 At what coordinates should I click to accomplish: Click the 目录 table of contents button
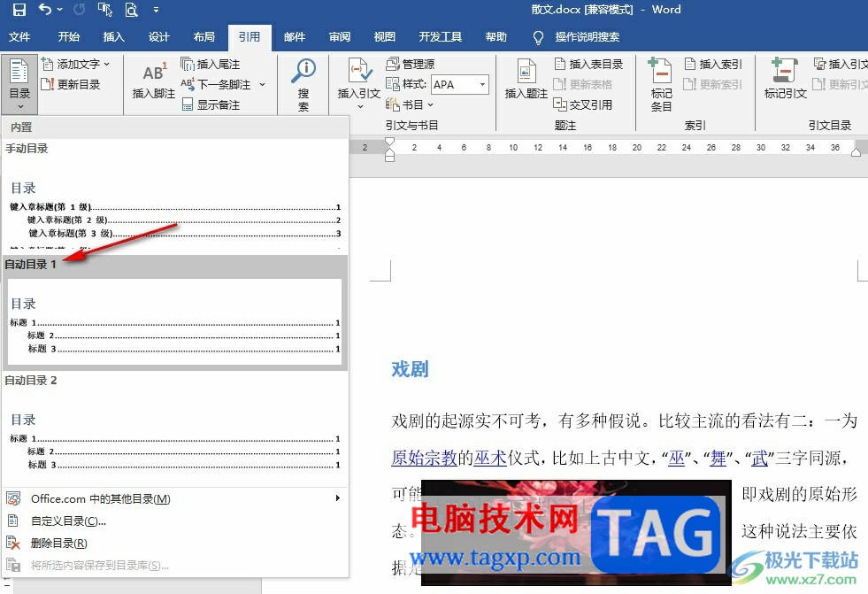(19, 84)
